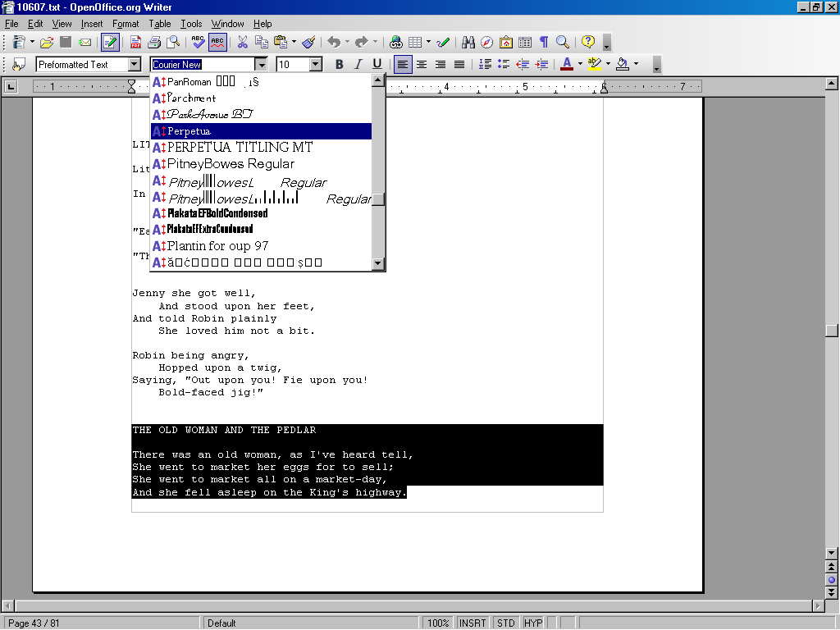Open the Highlighting color dropdown arrow

click(x=608, y=64)
